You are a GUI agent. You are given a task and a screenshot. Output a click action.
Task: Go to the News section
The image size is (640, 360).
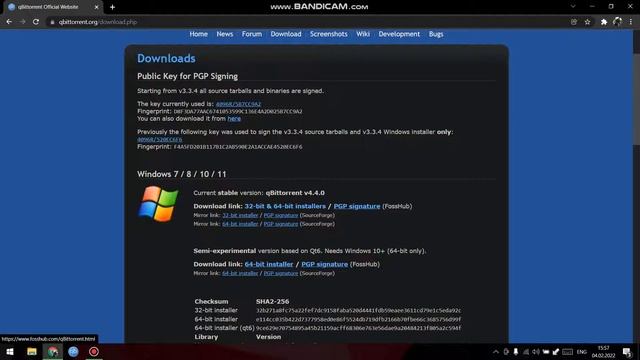pos(224,34)
